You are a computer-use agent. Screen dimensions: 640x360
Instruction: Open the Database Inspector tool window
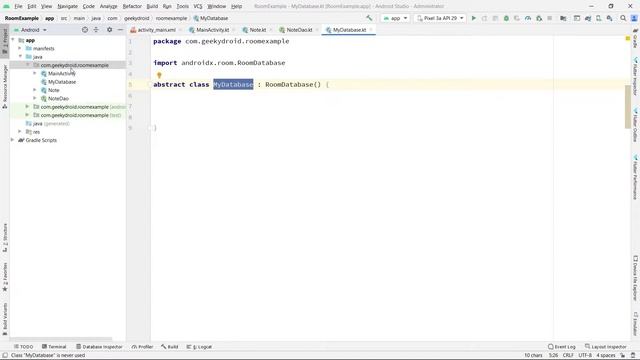point(99,347)
